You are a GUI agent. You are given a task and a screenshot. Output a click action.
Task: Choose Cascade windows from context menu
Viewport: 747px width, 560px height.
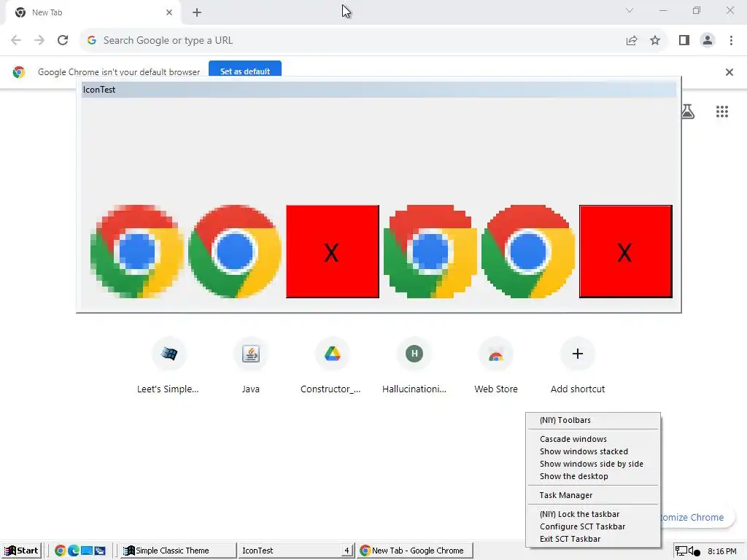593,439
